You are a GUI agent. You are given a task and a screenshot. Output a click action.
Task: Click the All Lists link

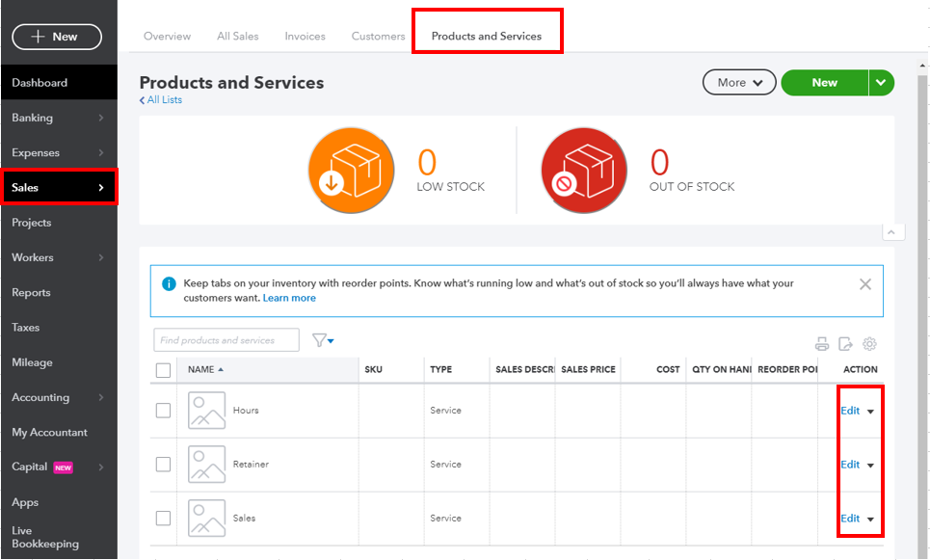tap(161, 100)
